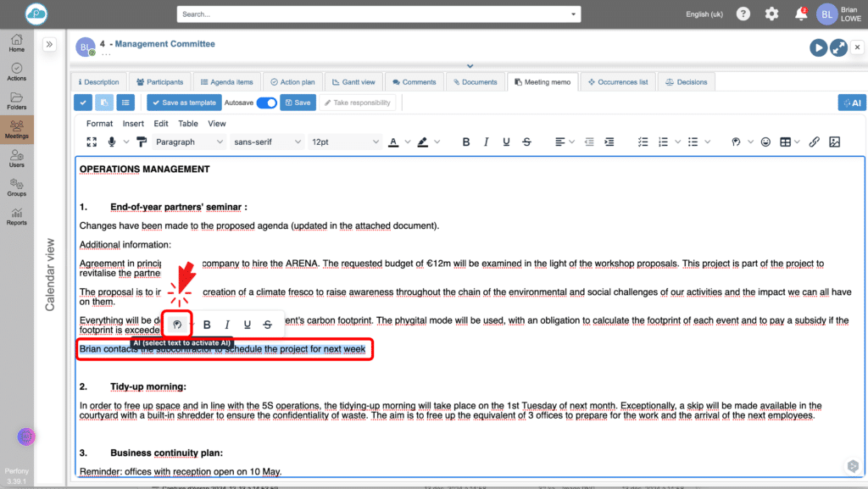Image resolution: width=868 pixels, height=489 pixels.
Task: Click the insert image icon
Action: 834,142
